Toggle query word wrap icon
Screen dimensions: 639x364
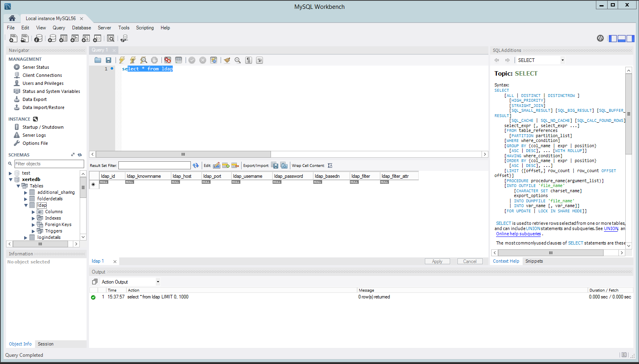click(260, 60)
